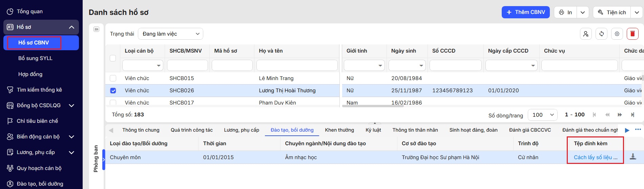Click the Họ và tên filter field

[297, 65]
